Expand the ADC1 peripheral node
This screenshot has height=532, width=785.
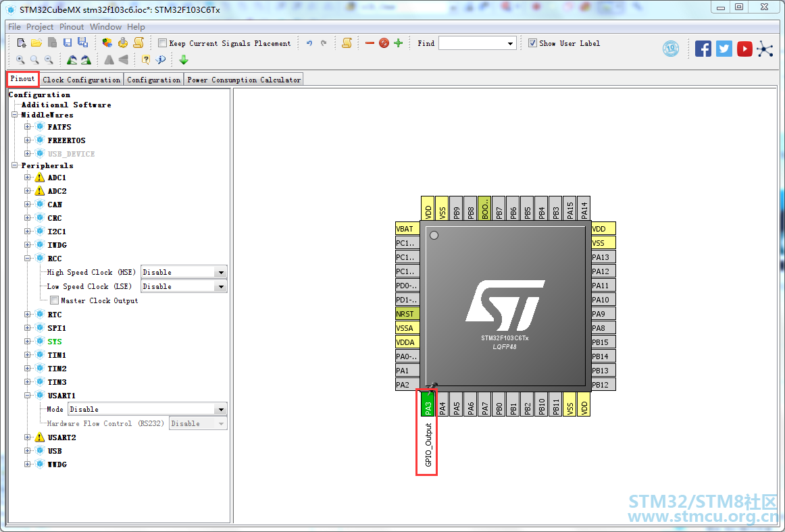(x=28, y=177)
